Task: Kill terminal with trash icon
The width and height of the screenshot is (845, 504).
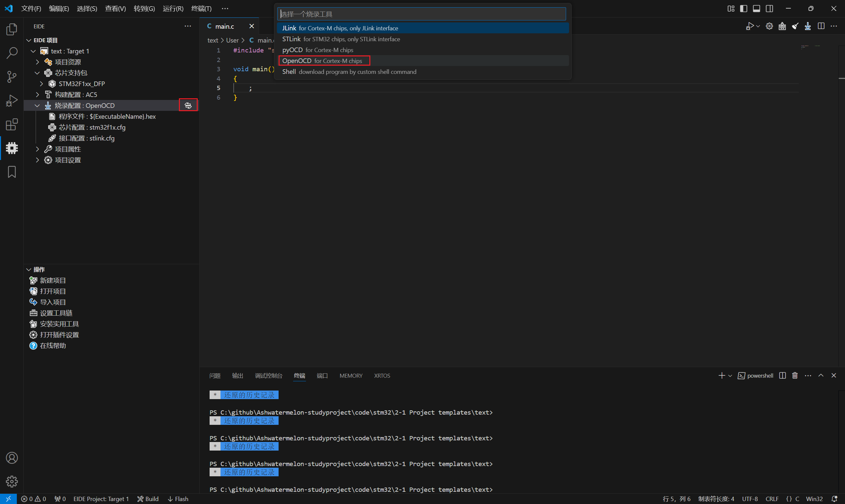Action: (x=795, y=376)
